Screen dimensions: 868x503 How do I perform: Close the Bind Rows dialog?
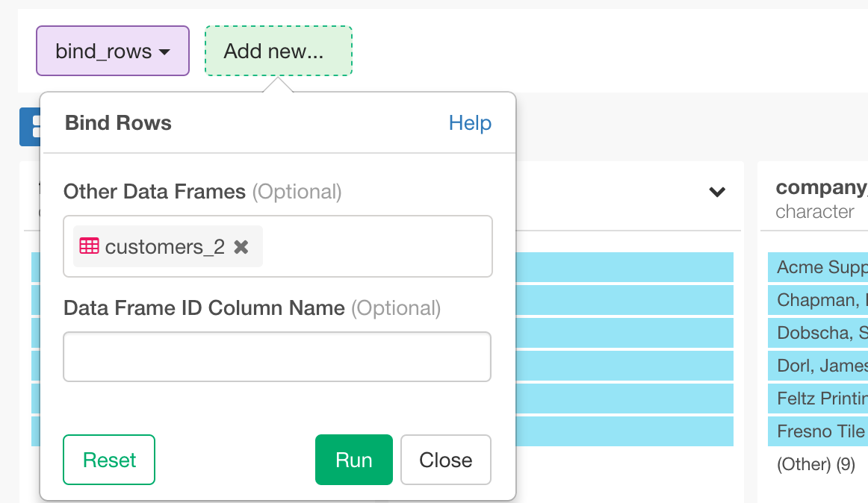point(445,460)
